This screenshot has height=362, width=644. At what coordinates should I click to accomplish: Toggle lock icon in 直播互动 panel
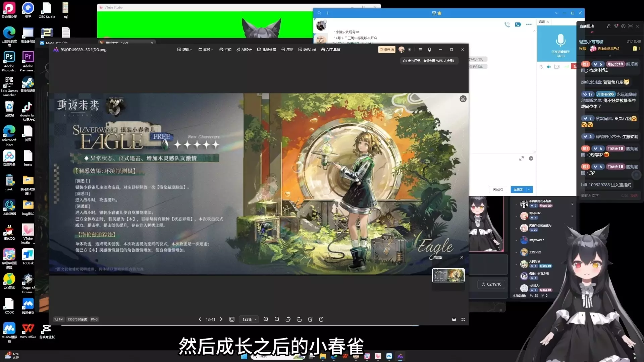tap(609, 26)
